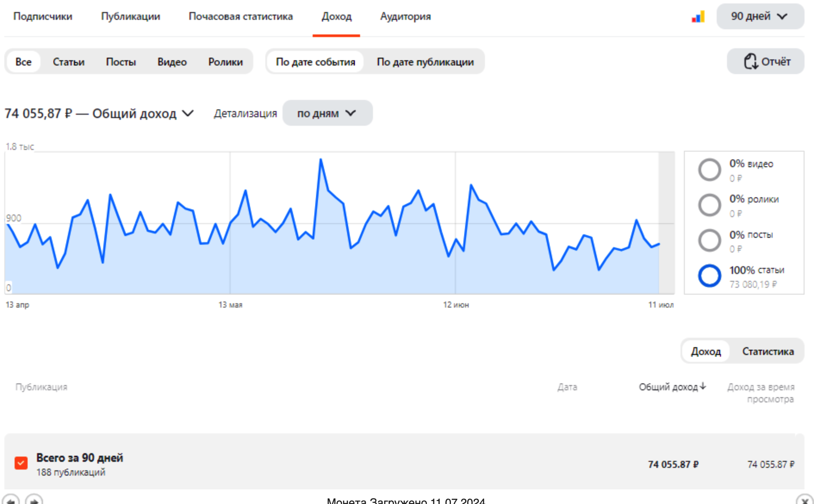Open the по дням detail dropdown
Viewport: 814px width, 504px height.
327,113
